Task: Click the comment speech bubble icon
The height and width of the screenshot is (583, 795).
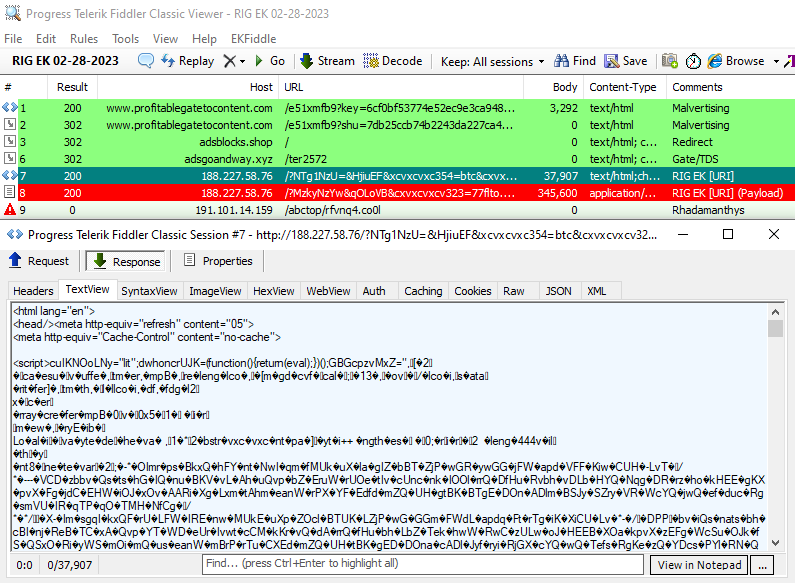Action: click(x=146, y=61)
